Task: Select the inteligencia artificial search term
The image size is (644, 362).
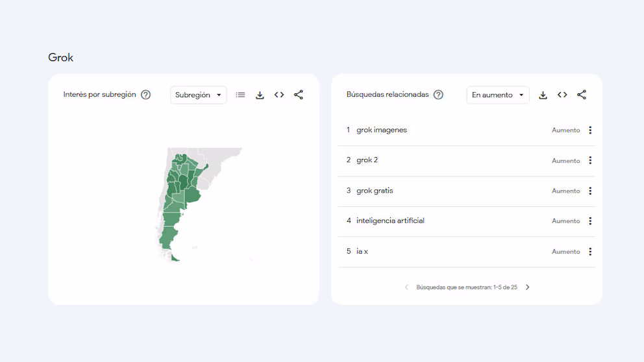Action: 390,221
